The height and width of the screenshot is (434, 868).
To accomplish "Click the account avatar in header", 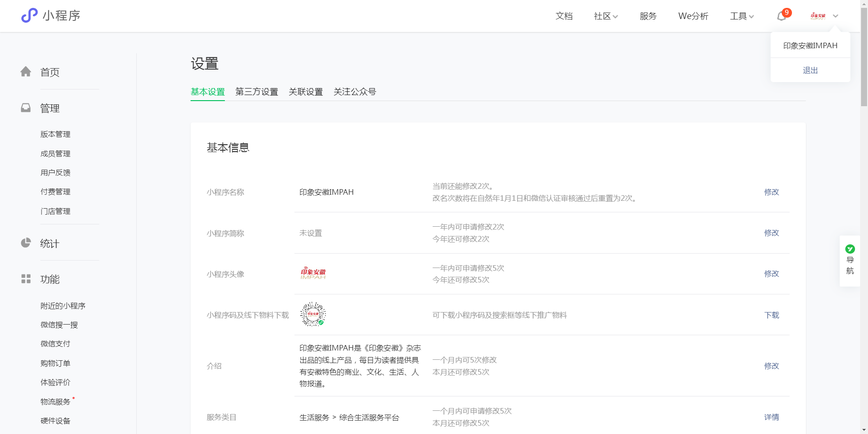I will pos(818,16).
